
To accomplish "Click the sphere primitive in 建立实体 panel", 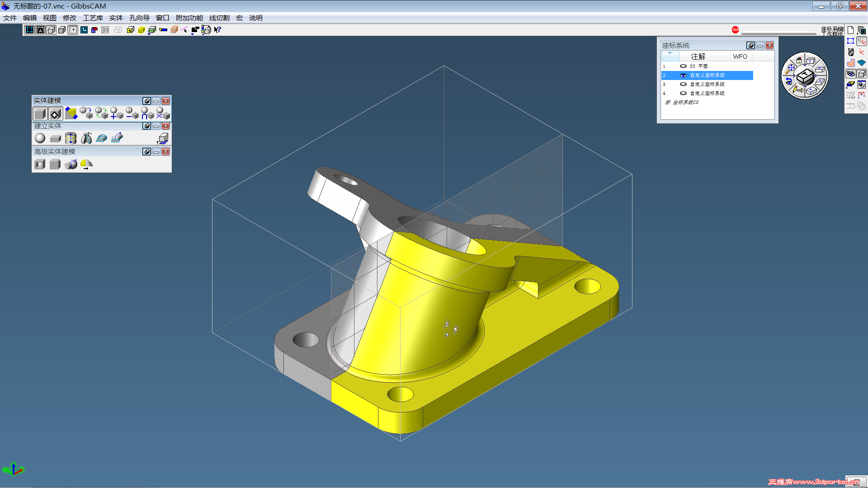I will 40,138.
